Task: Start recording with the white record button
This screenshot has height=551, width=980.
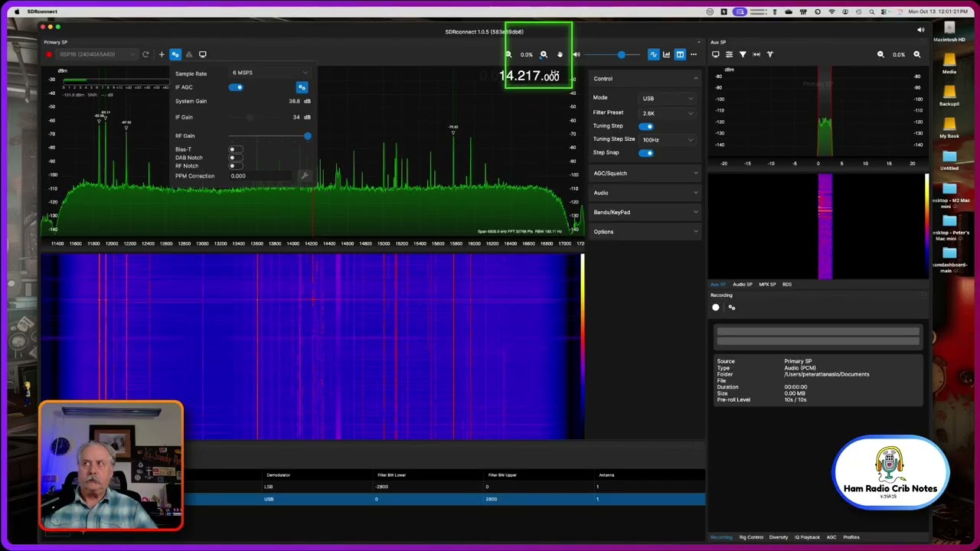Action: coord(716,308)
